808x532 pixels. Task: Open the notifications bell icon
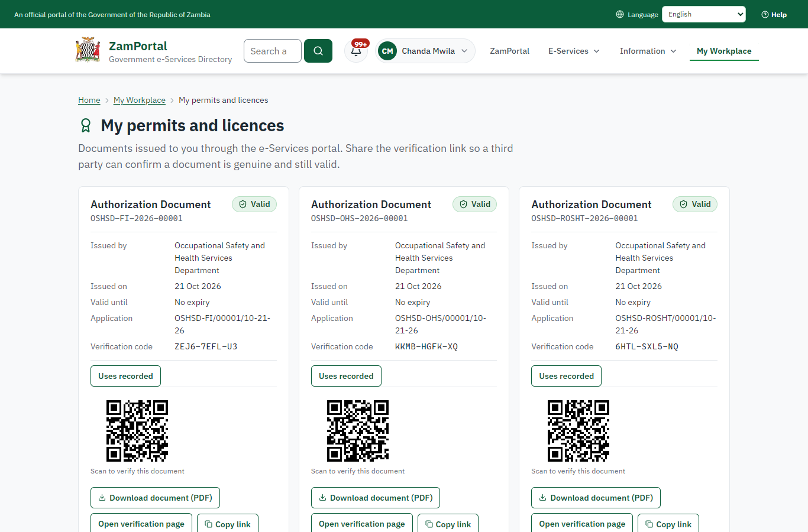click(x=356, y=51)
